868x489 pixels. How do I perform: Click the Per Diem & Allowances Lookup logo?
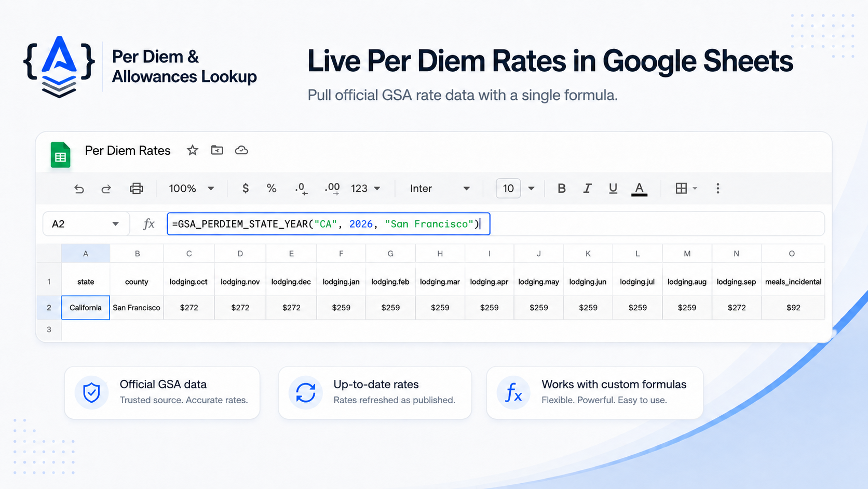click(x=59, y=67)
